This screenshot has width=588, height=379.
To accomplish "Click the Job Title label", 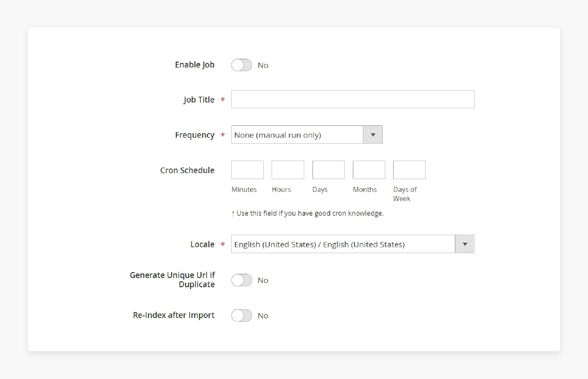I will click(x=199, y=100).
